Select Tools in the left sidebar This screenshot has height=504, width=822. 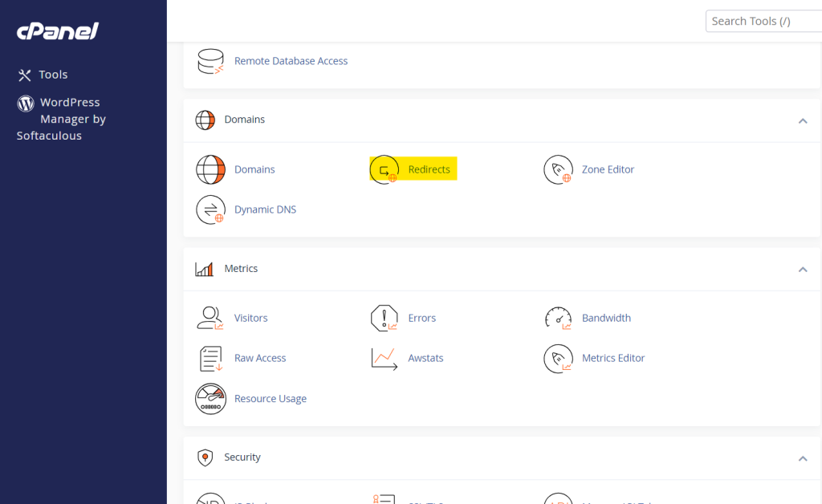pos(53,75)
